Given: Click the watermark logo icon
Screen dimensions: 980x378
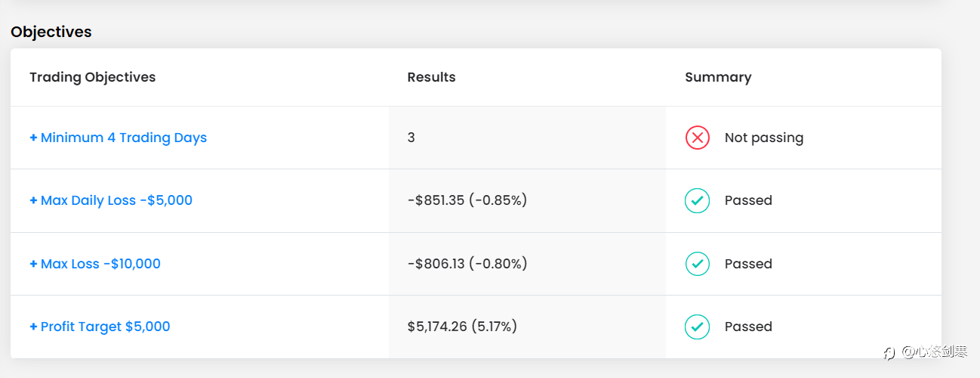Looking at the screenshot, I should 889,352.
